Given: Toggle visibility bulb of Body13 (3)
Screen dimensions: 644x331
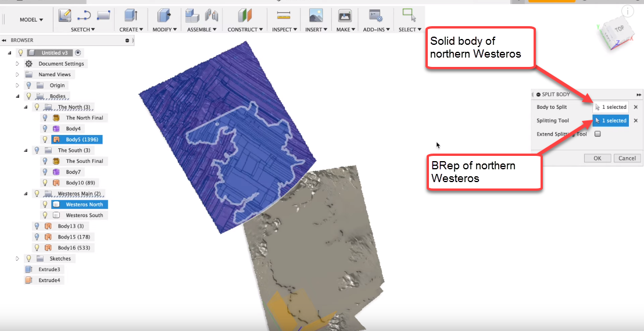Looking at the screenshot, I should [x=37, y=226].
